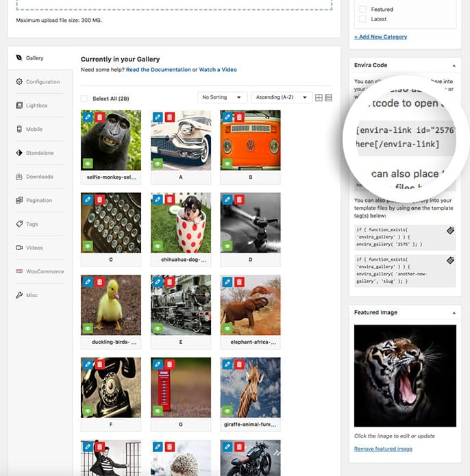Screen dimensions: 470x476
Task: Toggle visibility of typewriter image C
Action: (x=88, y=246)
